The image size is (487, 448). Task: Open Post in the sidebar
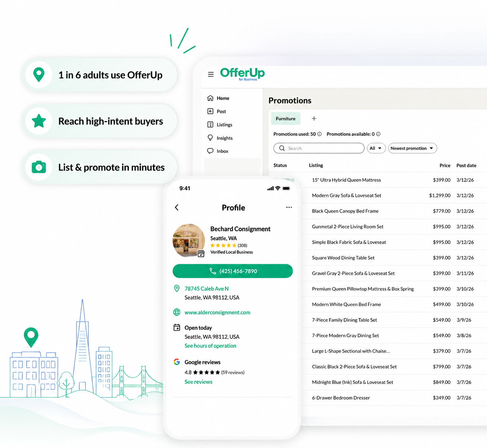pos(221,111)
